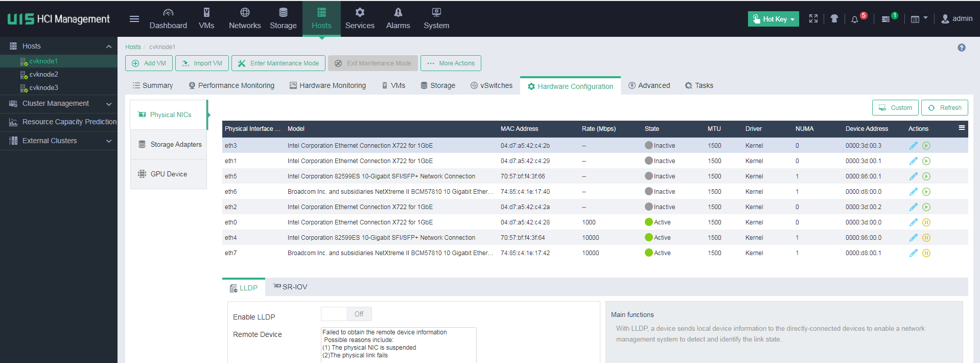Open the top-level Storage menu

pos(283,19)
